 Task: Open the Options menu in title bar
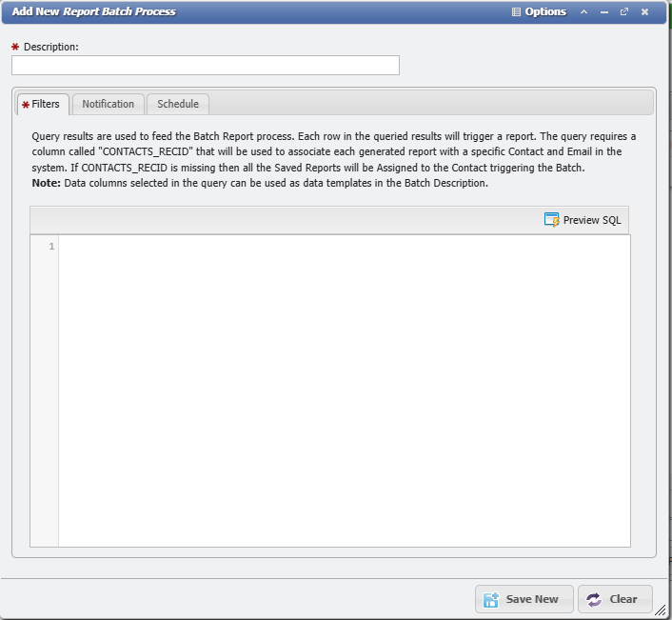tap(539, 12)
